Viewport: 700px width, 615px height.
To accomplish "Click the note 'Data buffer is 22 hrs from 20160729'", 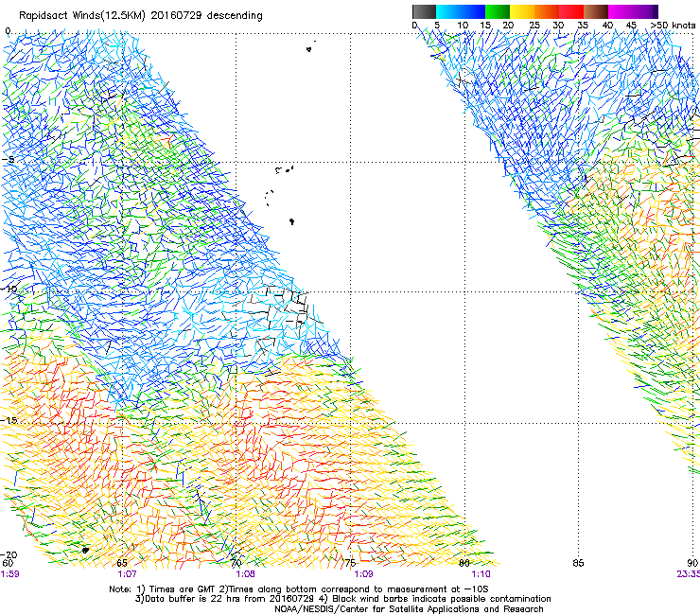I will click(x=230, y=599).
